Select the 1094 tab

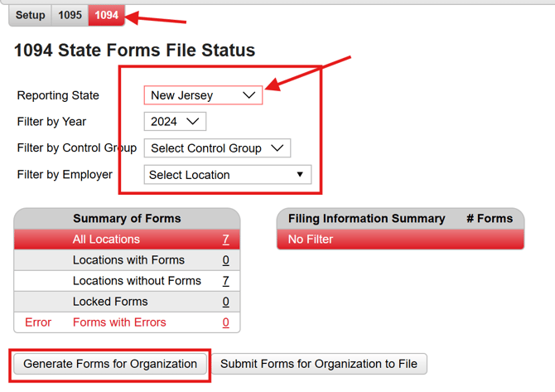pos(105,15)
